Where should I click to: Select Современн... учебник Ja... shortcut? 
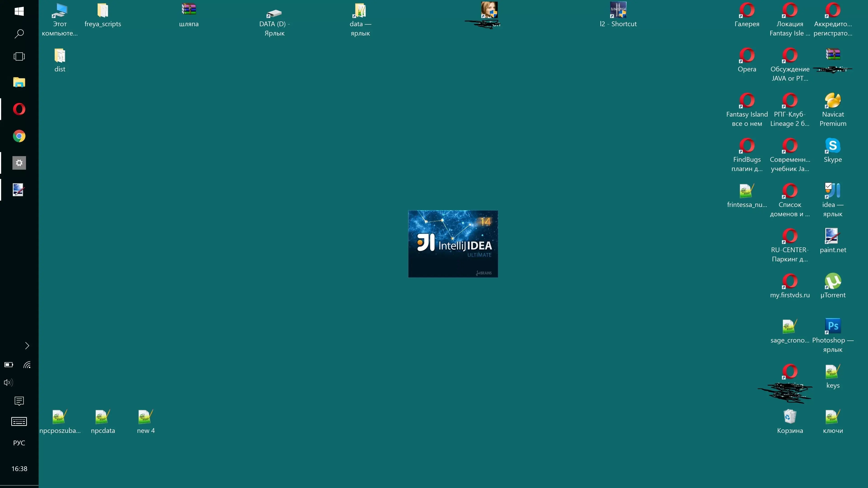tap(790, 155)
